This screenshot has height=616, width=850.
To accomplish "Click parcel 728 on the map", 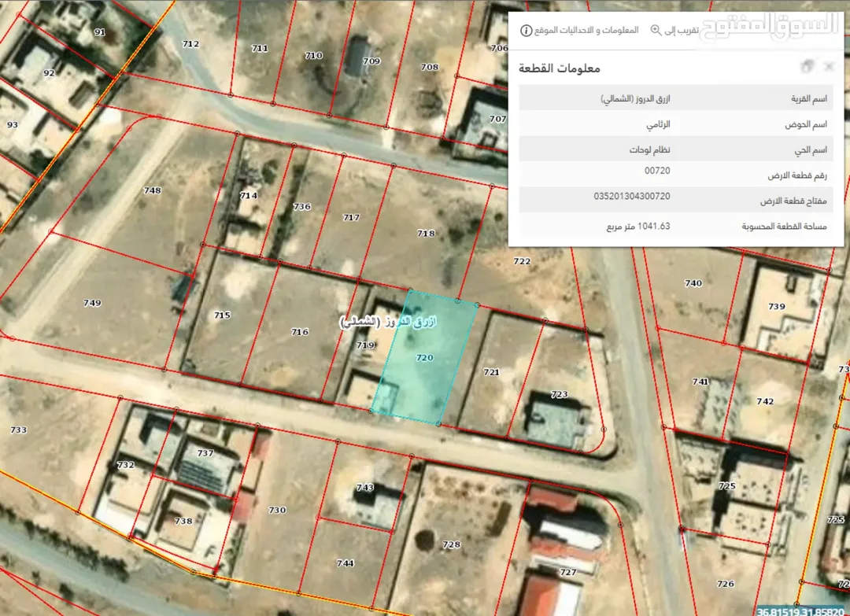I will coord(451,544).
